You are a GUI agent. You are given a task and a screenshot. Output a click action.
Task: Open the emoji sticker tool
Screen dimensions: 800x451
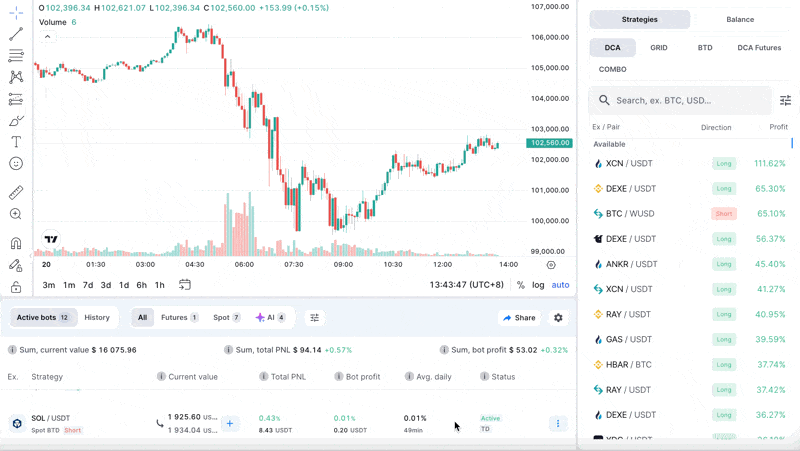point(16,164)
